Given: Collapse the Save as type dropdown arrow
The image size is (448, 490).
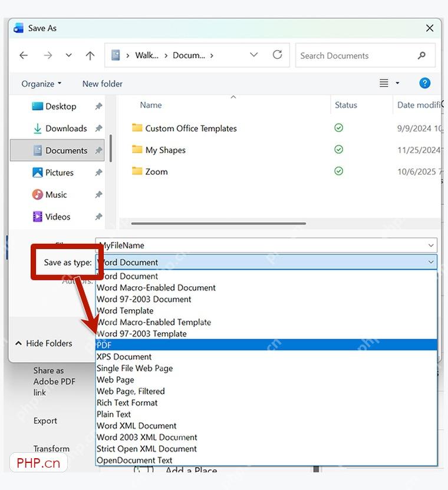Looking at the screenshot, I should click(x=431, y=262).
